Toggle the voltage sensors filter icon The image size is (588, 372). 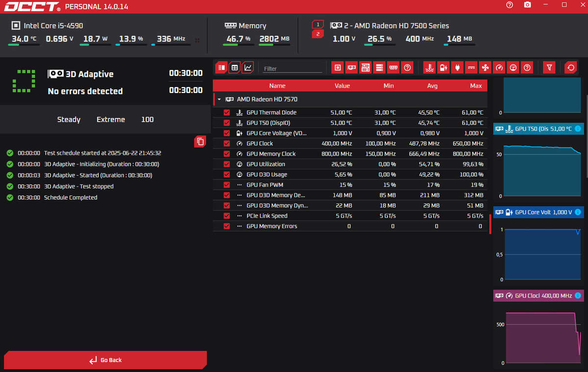(443, 67)
